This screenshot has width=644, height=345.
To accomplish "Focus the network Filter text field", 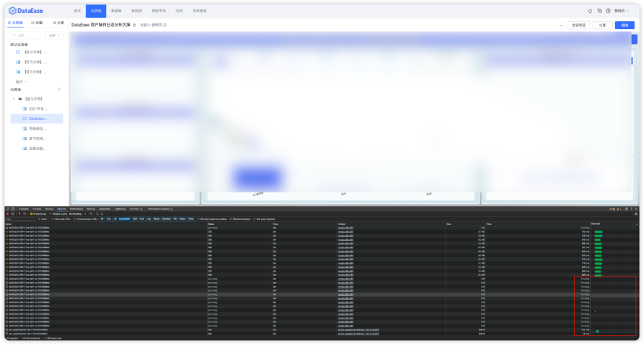I will pyautogui.click(x=20, y=219).
